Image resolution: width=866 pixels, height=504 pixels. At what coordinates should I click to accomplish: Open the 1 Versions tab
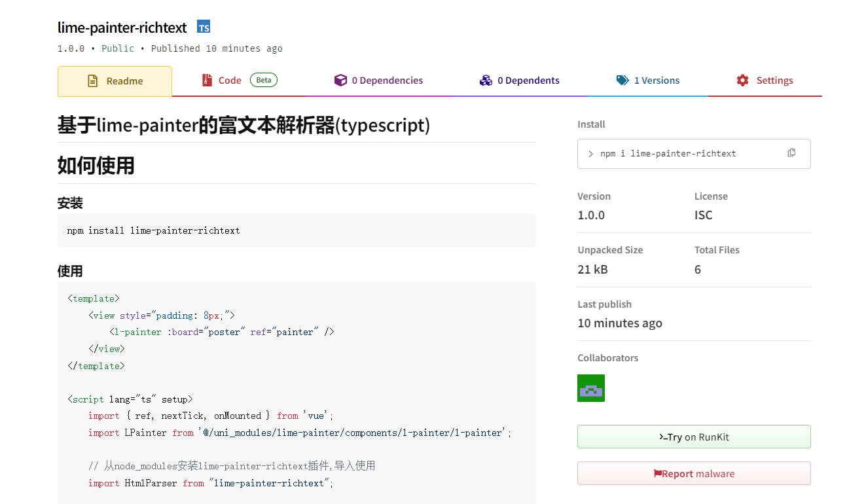(x=648, y=81)
